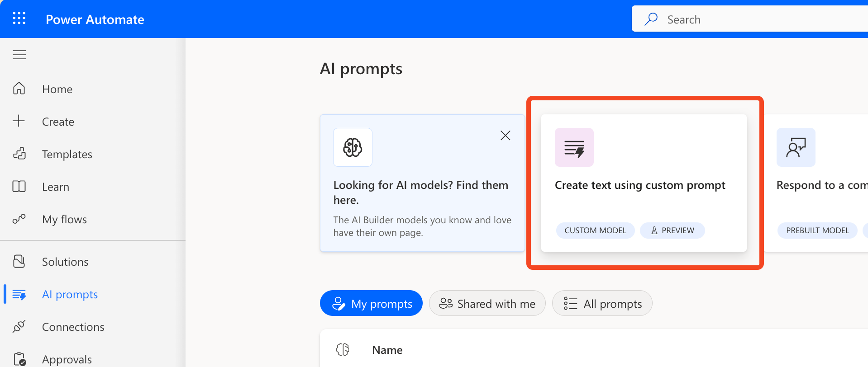
Task: Click the Create plus icon
Action: [19, 121]
